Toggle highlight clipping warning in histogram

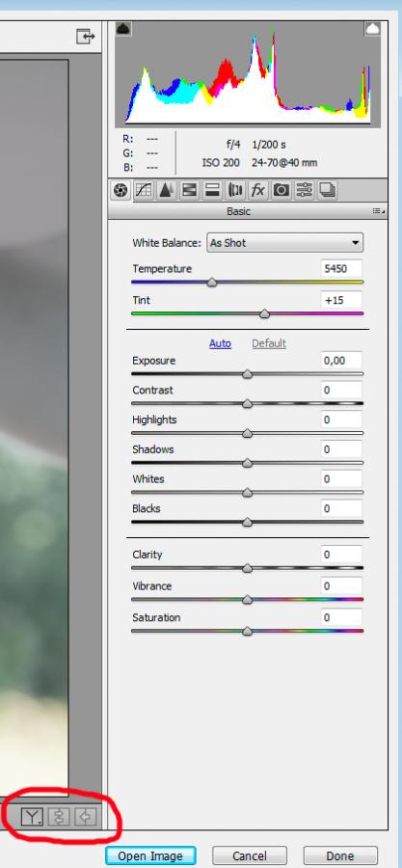373,29
